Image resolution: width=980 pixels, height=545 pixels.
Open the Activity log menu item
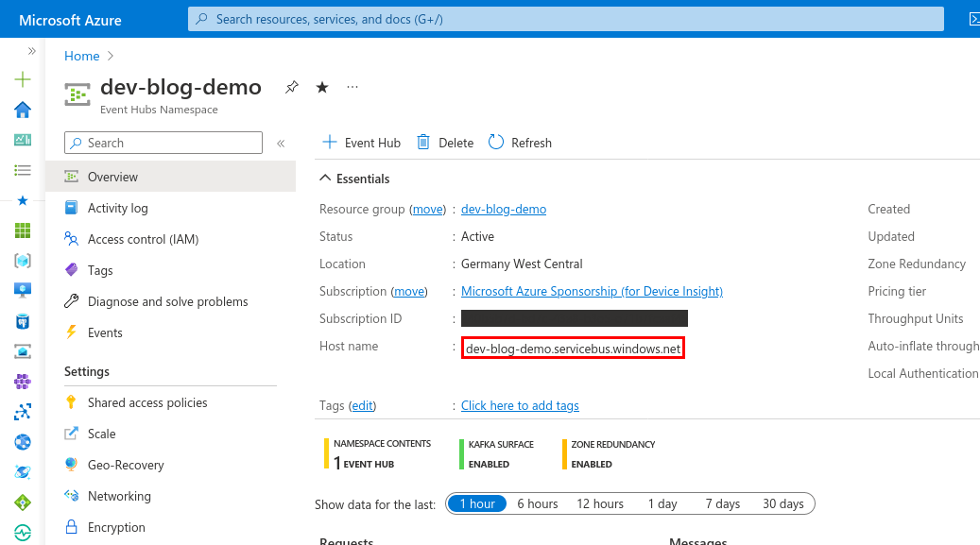point(118,208)
